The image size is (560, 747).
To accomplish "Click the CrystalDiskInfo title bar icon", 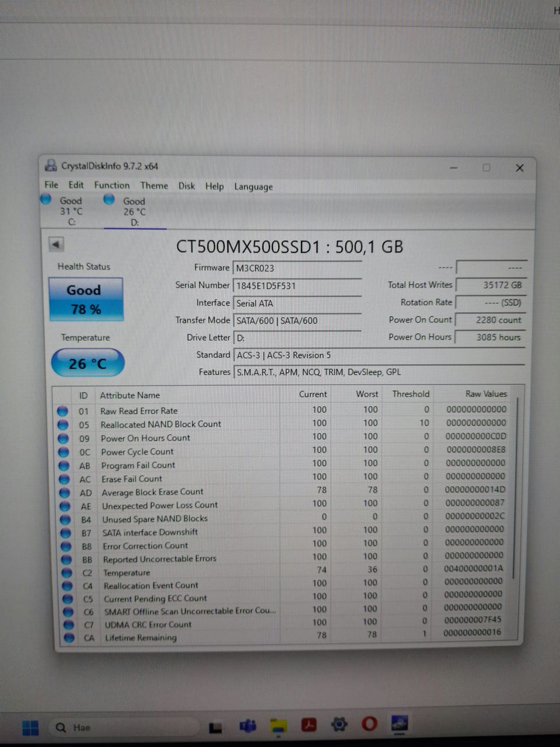I will [x=51, y=166].
